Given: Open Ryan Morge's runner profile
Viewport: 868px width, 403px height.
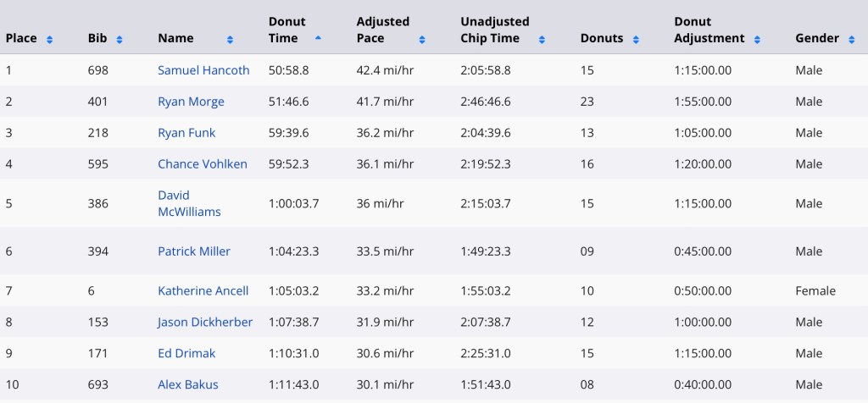Looking at the screenshot, I should [x=191, y=102].
